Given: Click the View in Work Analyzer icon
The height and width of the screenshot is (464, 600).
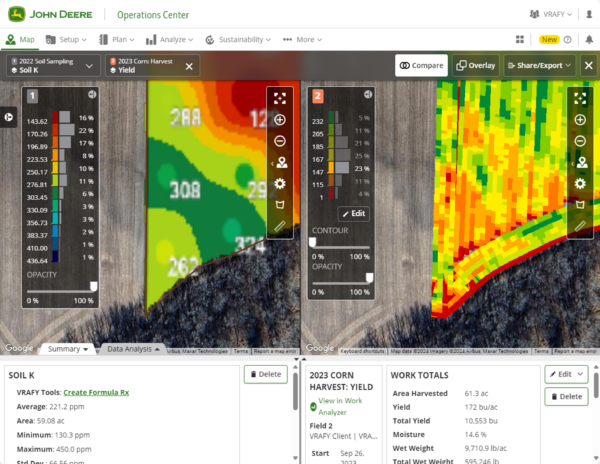Looking at the screenshot, I should (313, 407).
